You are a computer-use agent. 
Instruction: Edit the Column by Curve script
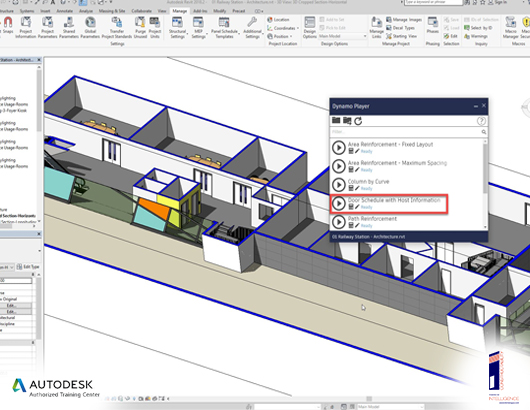pos(357,188)
